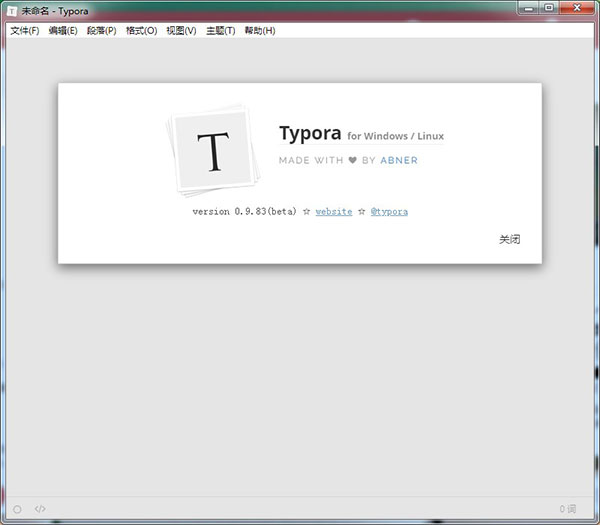This screenshot has height=525, width=600.
Task: Minimize the Typora window
Action: click(x=529, y=8)
